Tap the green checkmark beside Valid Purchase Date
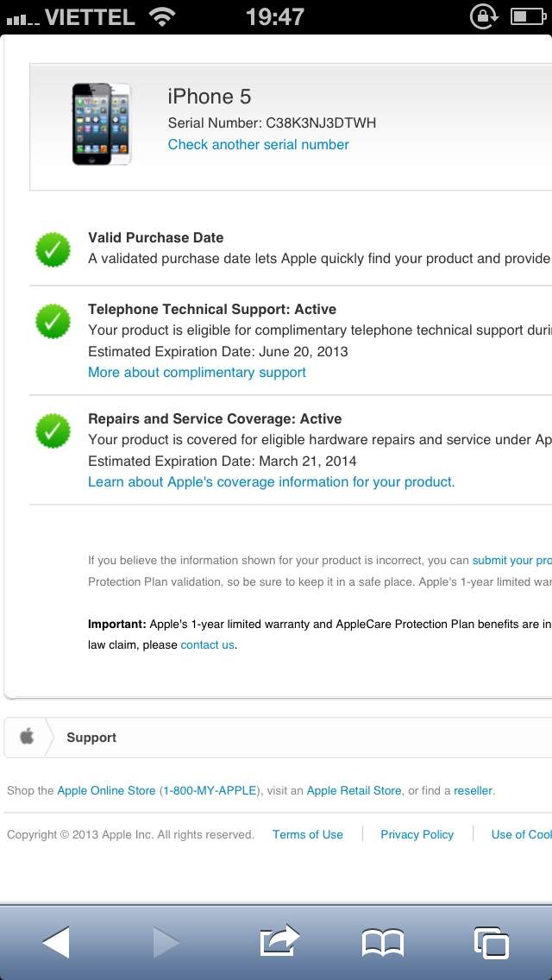The height and width of the screenshot is (980, 552). coord(53,249)
